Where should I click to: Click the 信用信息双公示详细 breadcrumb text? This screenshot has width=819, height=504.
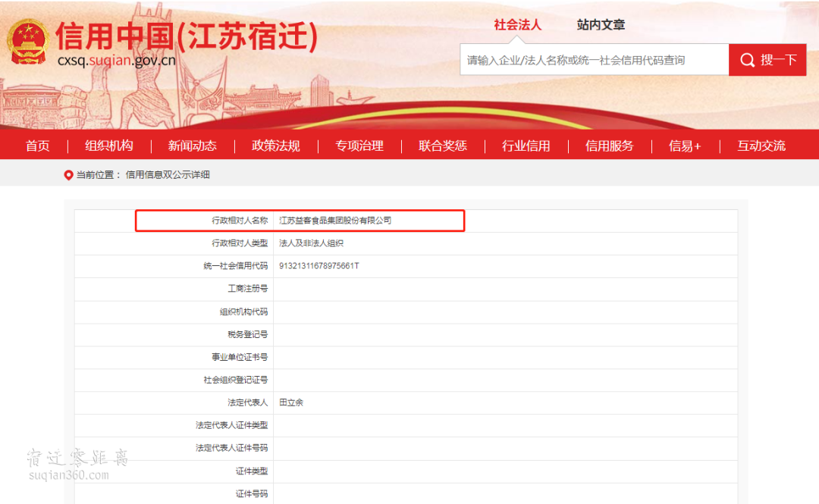point(168,175)
